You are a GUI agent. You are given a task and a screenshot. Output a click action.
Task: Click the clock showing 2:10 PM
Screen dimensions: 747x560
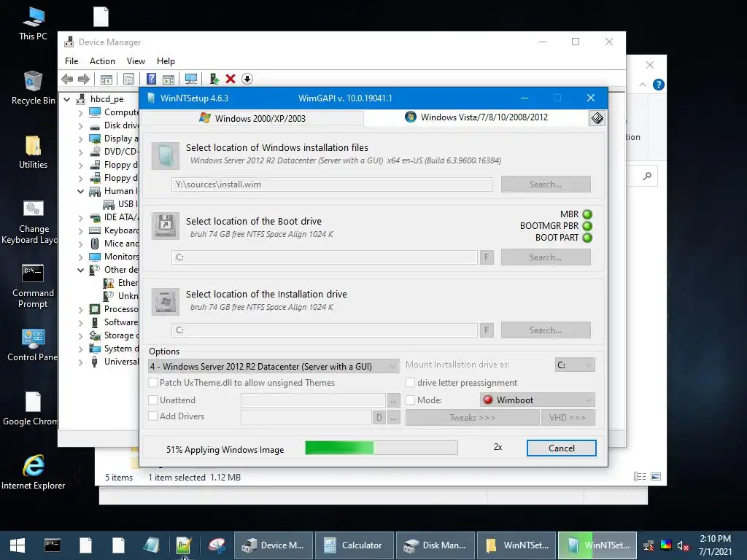point(715,539)
